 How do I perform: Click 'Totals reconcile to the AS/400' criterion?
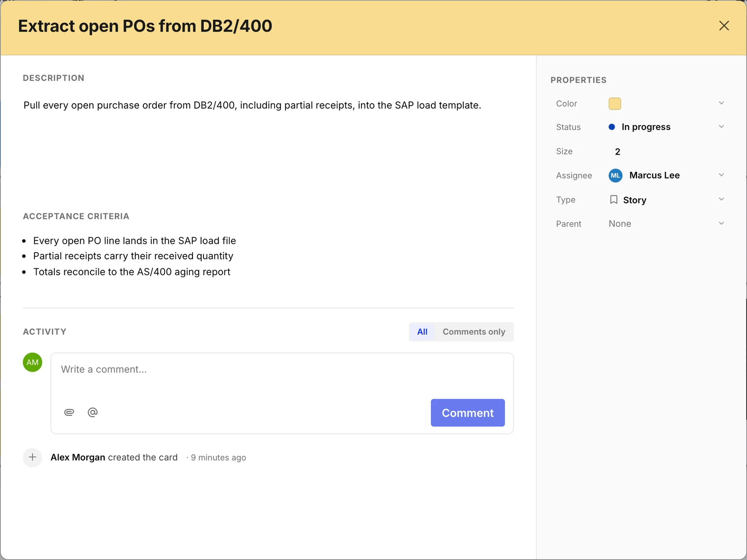[x=132, y=272]
